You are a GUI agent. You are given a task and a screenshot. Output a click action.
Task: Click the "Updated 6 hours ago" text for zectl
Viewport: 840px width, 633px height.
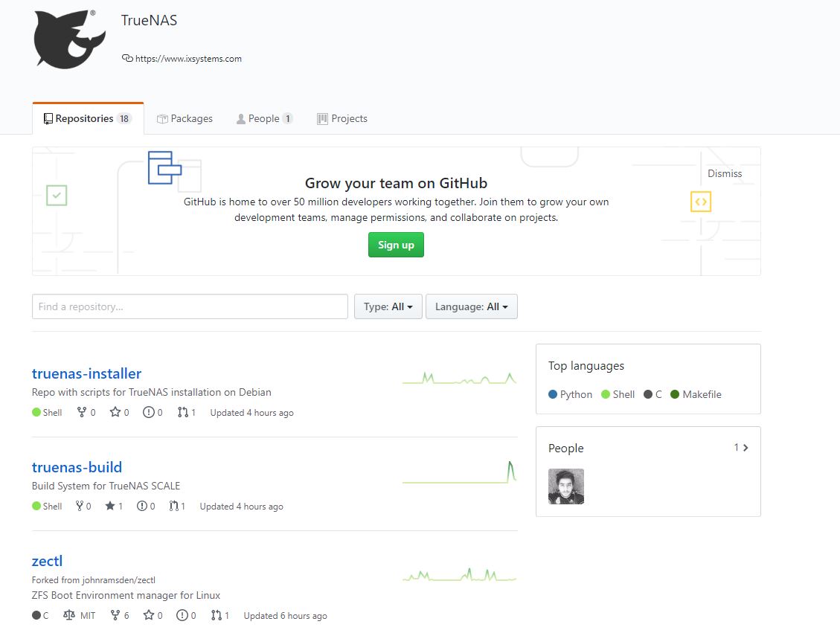tap(285, 615)
